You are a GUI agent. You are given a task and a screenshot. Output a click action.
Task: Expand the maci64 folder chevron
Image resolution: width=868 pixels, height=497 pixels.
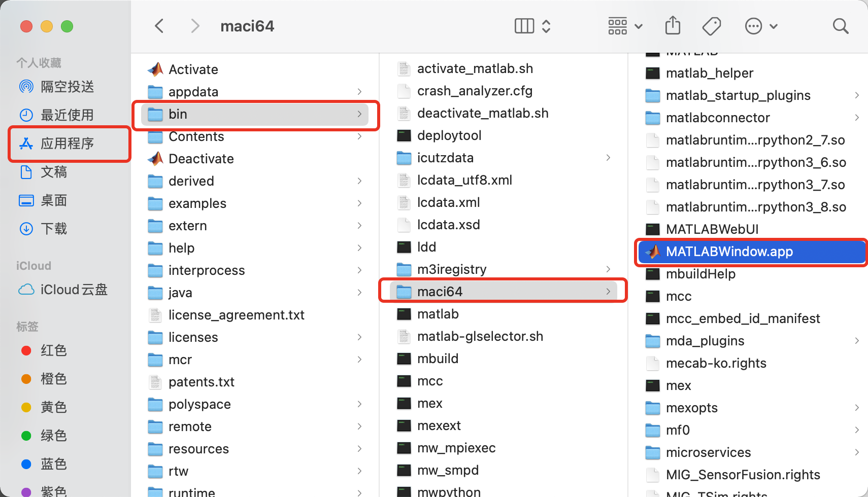pyautogui.click(x=608, y=292)
